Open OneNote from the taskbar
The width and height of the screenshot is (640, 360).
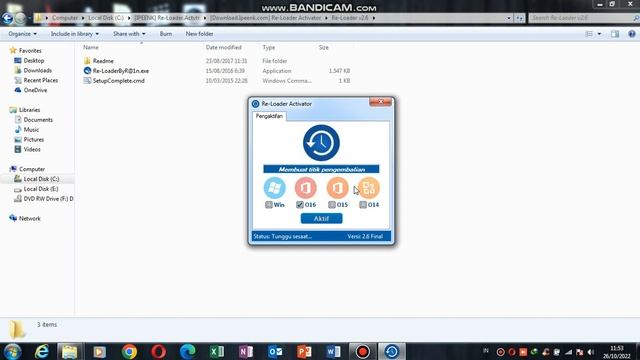coord(246,351)
